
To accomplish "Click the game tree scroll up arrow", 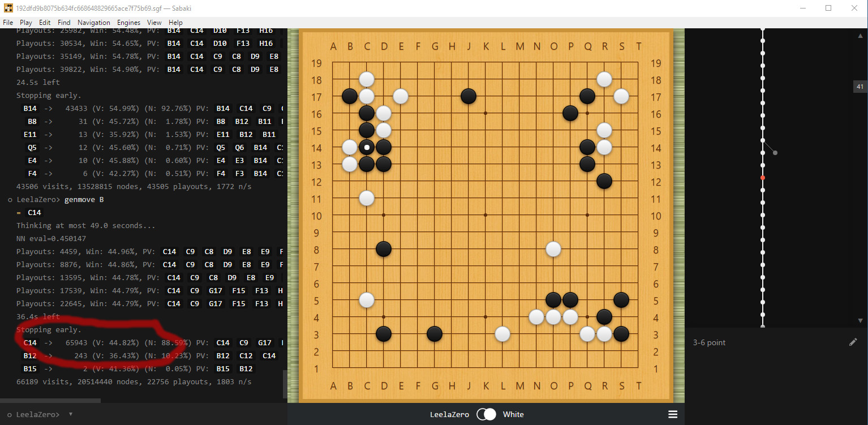I will coord(860,36).
